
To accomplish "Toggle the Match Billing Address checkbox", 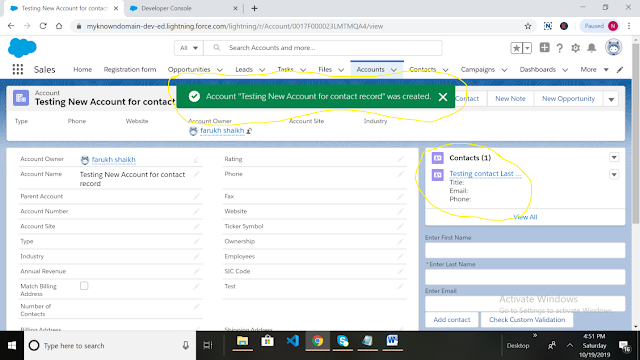I will point(84,286).
